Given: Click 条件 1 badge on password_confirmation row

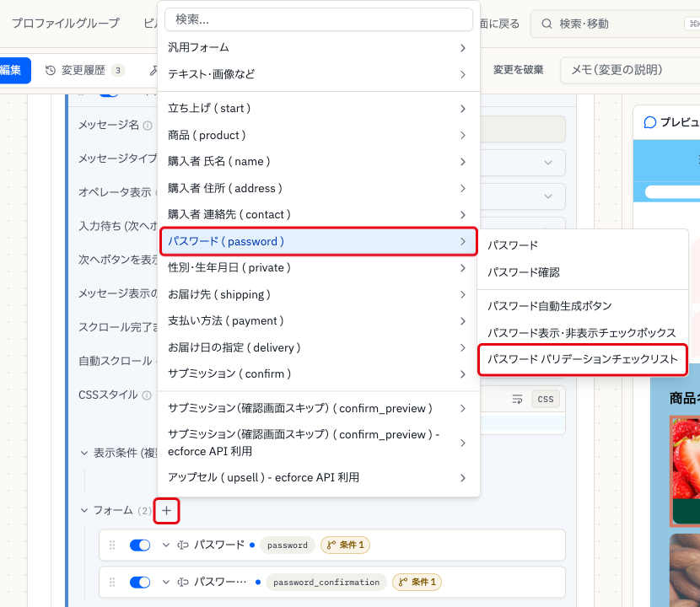Looking at the screenshot, I should 417,582.
